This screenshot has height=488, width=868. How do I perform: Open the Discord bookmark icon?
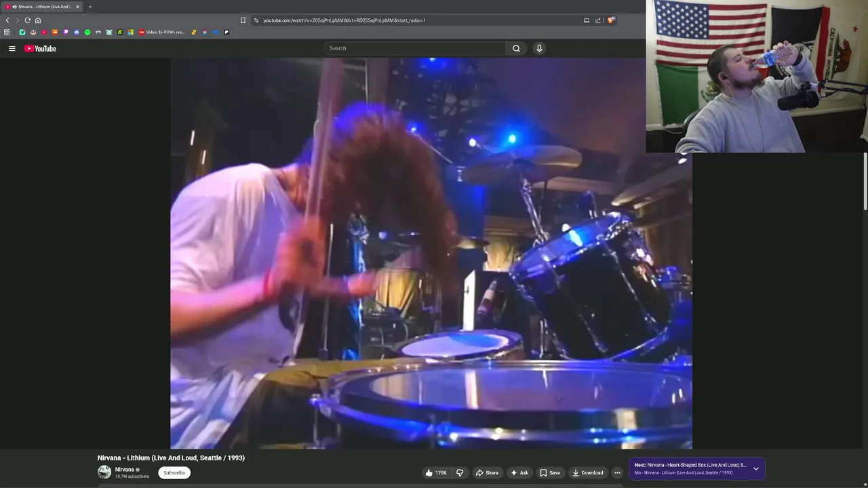click(77, 32)
